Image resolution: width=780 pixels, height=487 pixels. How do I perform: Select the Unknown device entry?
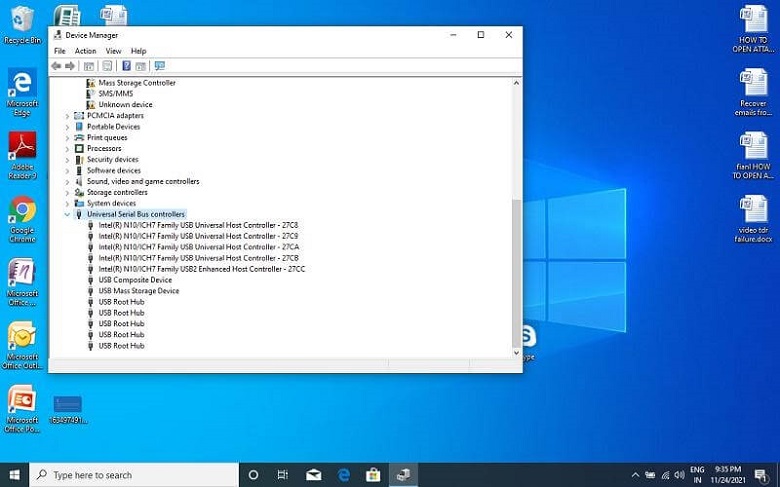pyautogui.click(x=125, y=104)
